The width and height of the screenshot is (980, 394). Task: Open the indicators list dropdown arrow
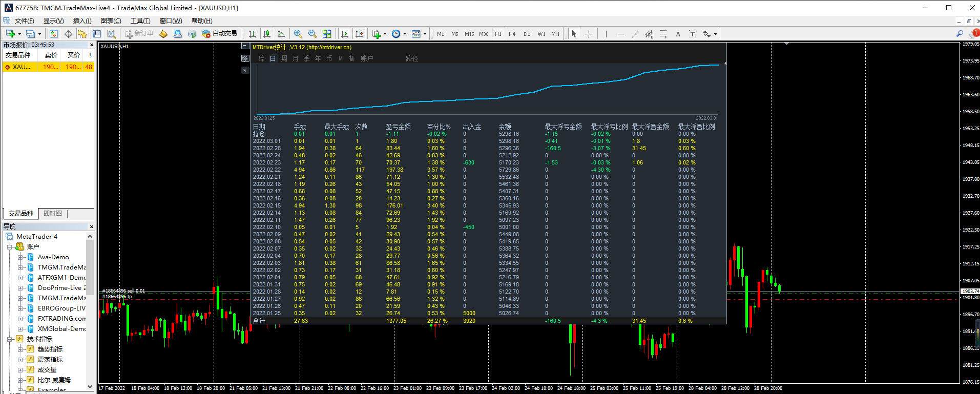pyautogui.click(x=385, y=34)
